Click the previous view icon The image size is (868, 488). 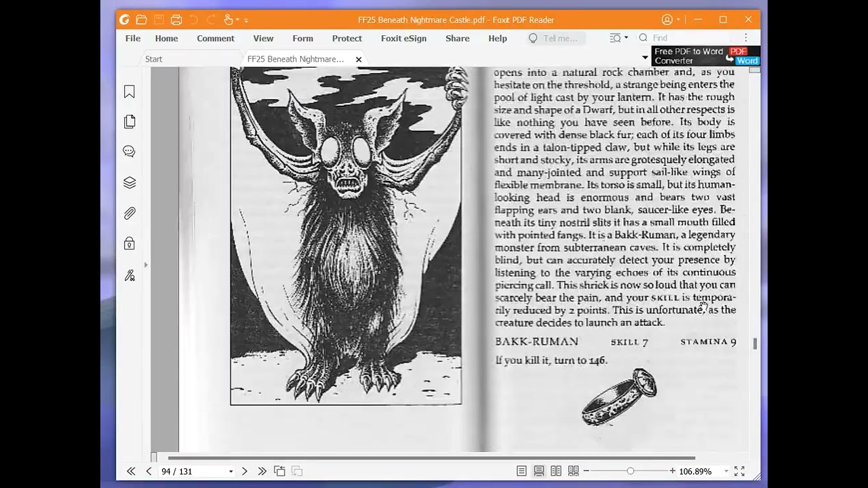(x=279, y=471)
